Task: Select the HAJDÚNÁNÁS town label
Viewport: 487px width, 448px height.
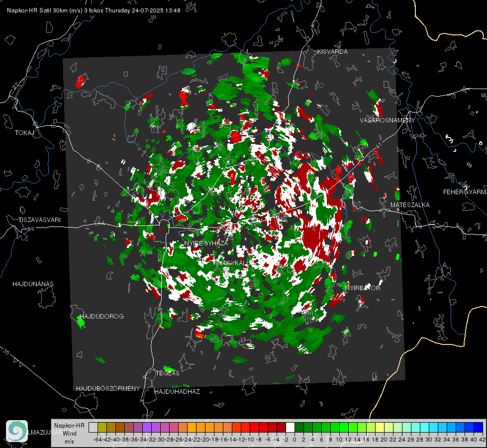Action: [x=33, y=284]
